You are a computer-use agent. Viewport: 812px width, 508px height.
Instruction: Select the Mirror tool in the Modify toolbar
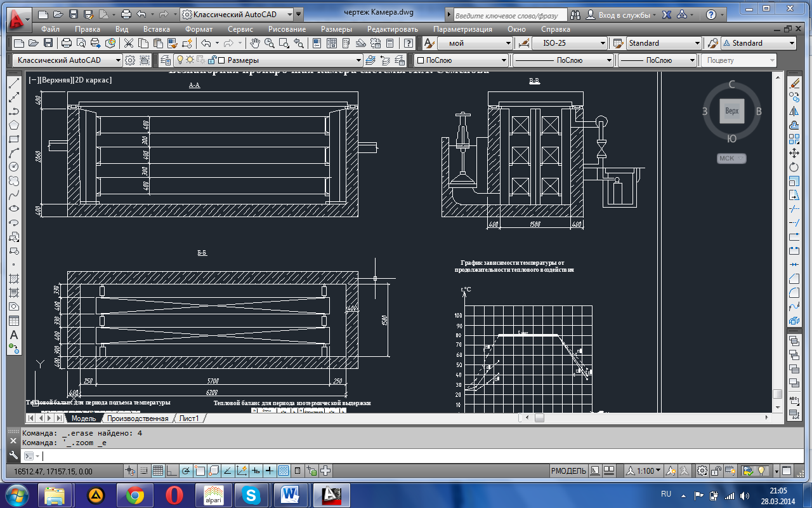794,112
